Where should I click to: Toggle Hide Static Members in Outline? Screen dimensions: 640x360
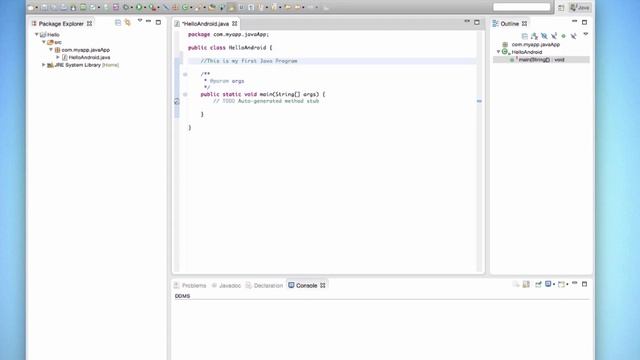pyautogui.click(x=554, y=36)
